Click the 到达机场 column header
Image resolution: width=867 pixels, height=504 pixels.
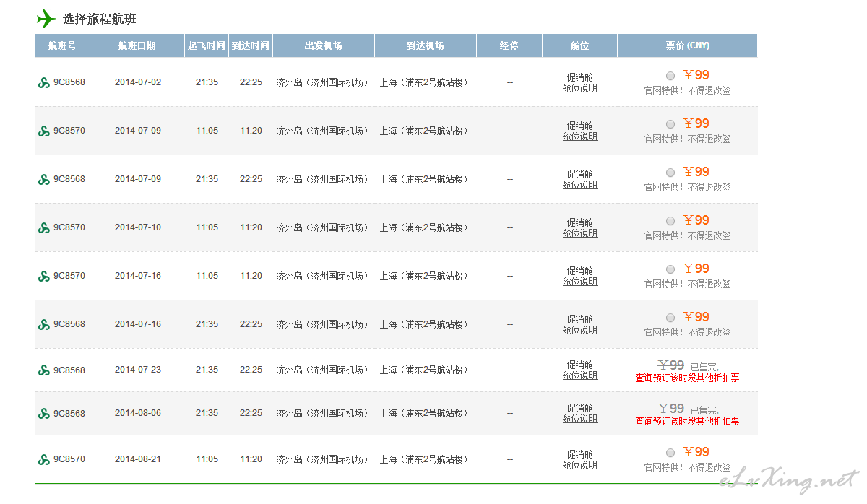point(426,45)
